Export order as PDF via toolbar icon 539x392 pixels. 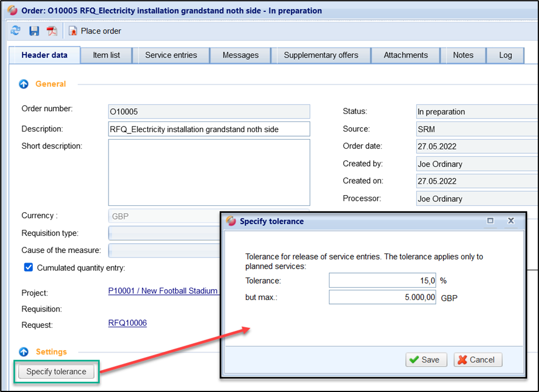(52, 31)
